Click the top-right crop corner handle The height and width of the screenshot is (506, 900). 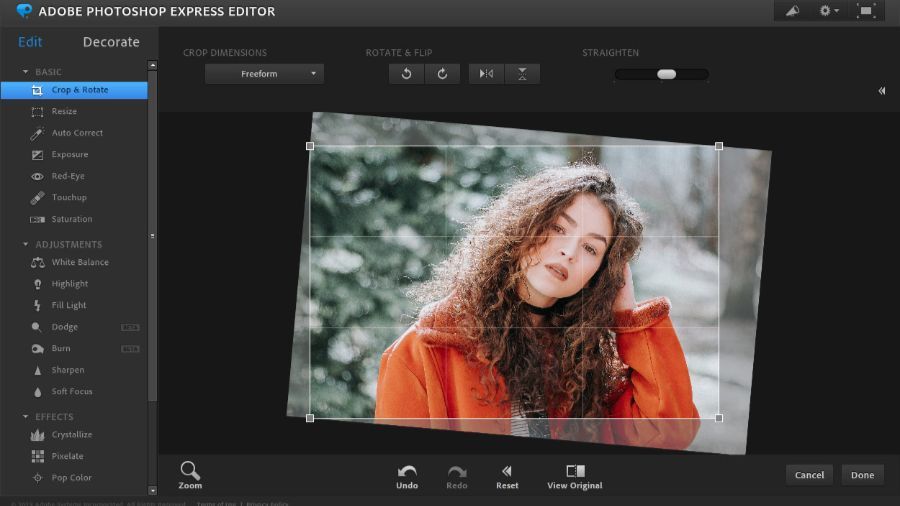tap(719, 146)
